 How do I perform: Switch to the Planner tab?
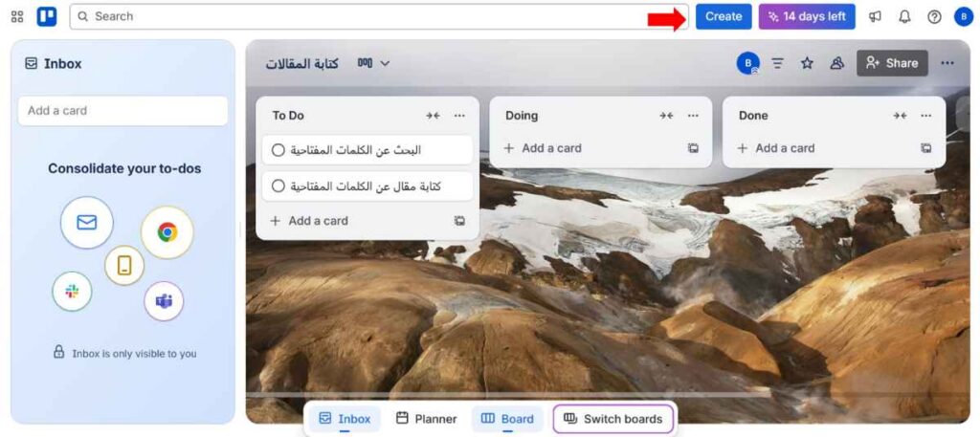pyautogui.click(x=427, y=418)
